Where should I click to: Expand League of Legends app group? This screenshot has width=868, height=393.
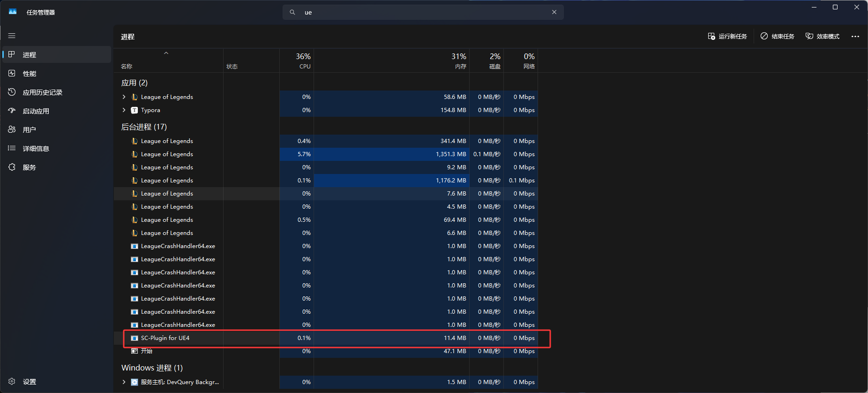click(124, 97)
